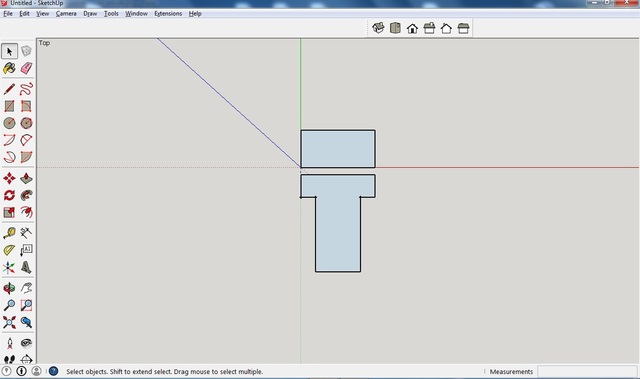Screen dimensions: 640x379
Task: Activate the Orbit tool
Action: click(9, 288)
